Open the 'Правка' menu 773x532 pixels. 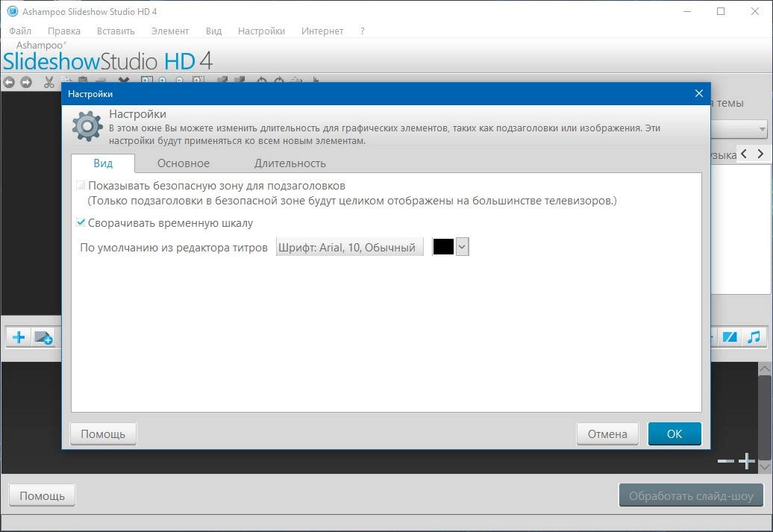[64, 31]
